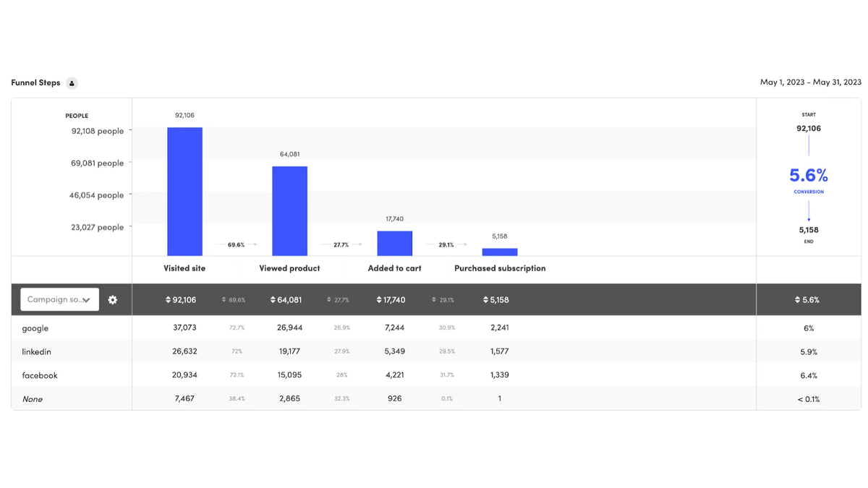868x488 pixels.
Task: Click the 23,027 people axis label
Action: 98,227
